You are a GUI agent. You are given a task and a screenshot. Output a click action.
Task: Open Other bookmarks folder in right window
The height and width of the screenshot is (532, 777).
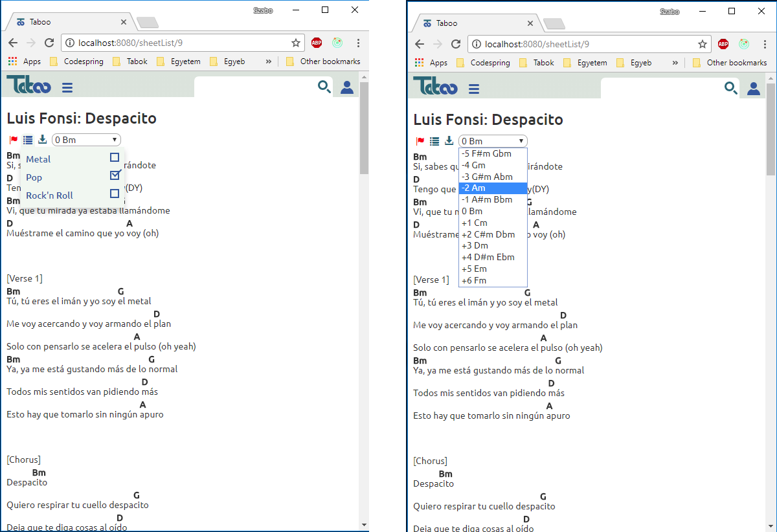(730, 63)
